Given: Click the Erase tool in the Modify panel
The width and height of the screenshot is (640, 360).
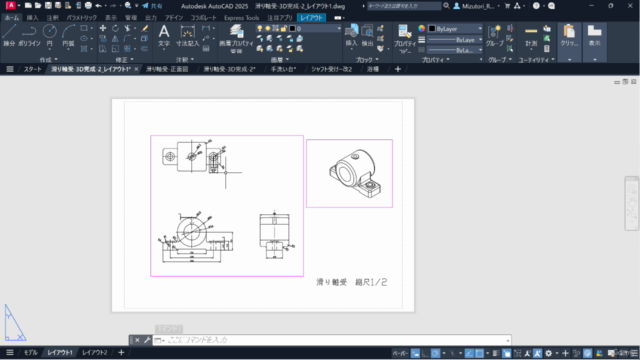Looking at the screenshot, I should pyautogui.click(x=144, y=28).
